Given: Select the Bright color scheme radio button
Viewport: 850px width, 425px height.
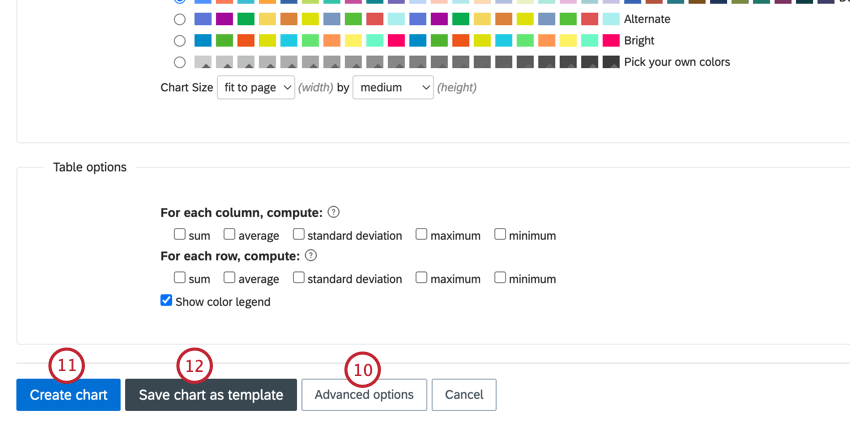Looking at the screenshot, I should coord(179,41).
